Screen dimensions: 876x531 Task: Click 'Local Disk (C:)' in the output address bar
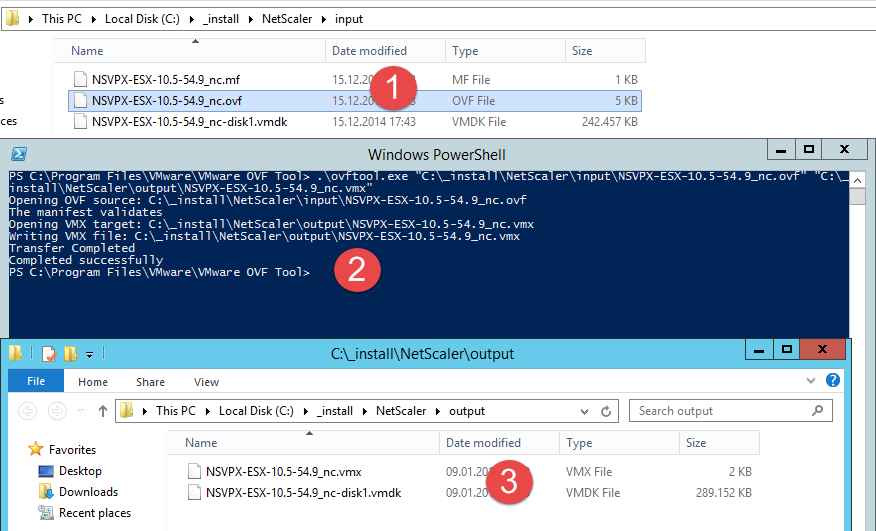point(256,411)
